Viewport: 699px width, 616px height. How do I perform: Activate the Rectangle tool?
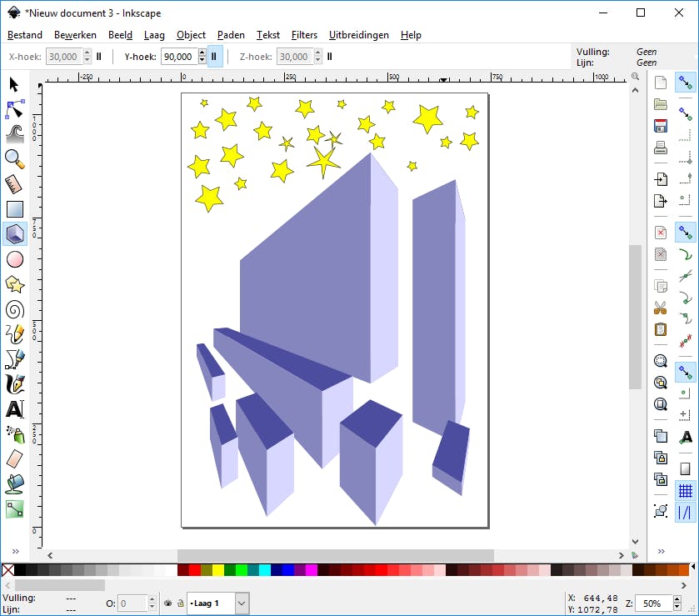tap(15, 209)
